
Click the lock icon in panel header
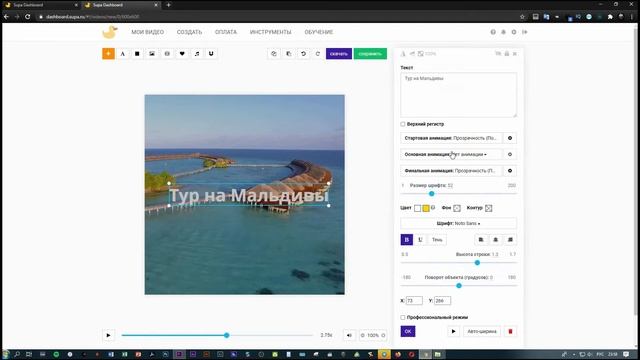507,53
